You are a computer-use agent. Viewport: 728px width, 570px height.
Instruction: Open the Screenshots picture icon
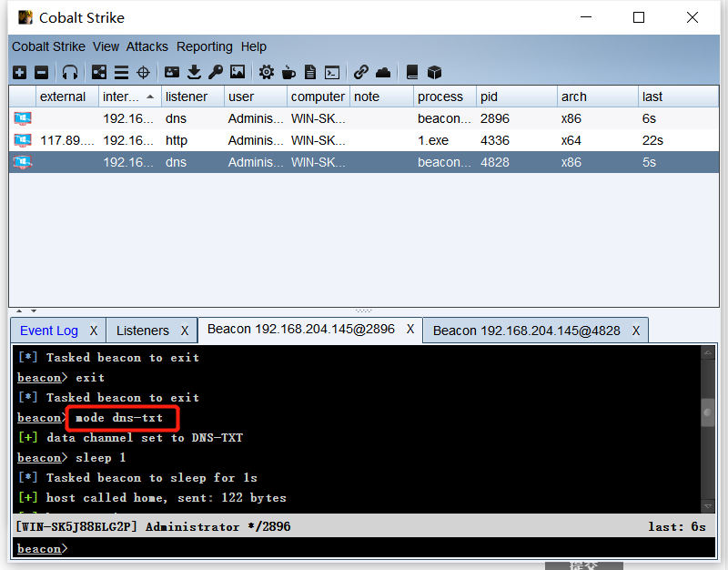[238, 72]
